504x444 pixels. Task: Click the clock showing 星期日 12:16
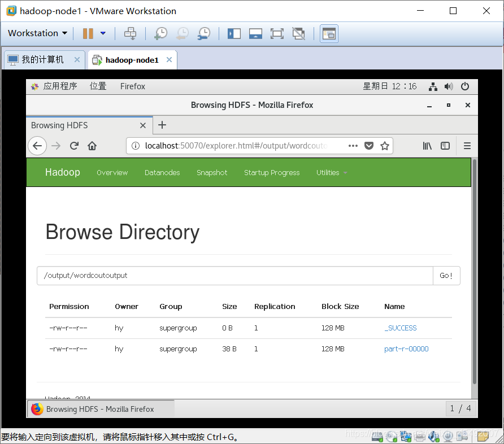click(x=389, y=86)
